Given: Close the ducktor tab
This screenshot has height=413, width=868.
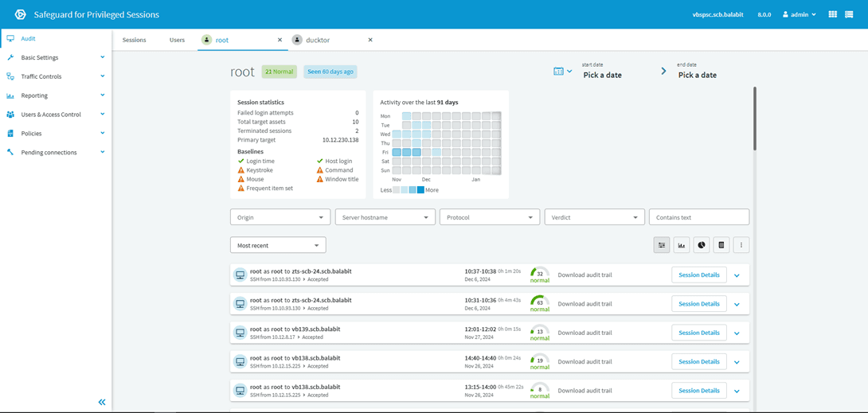Looking at the screenshot, I should pyautogui.click(x=370, y=40).
